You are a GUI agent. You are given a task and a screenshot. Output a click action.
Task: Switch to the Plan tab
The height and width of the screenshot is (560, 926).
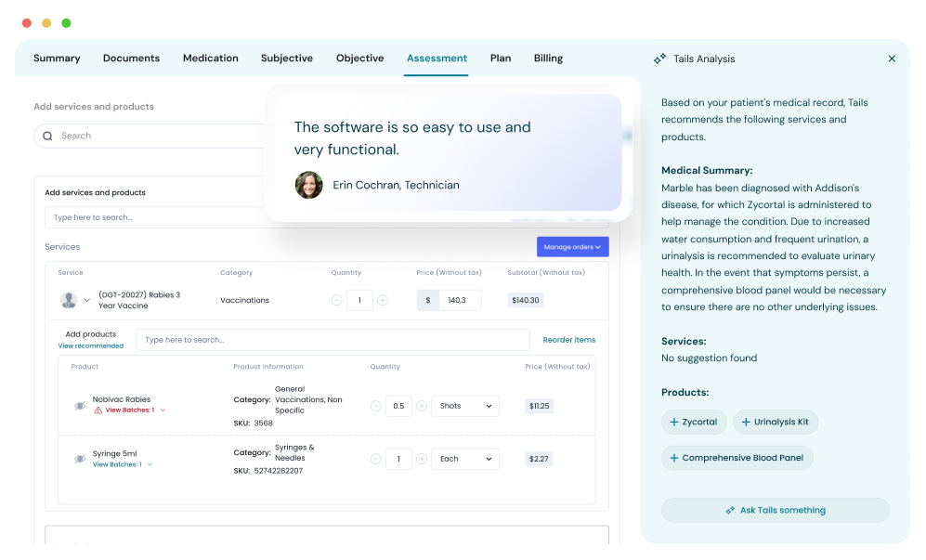(x=501, y=58)
